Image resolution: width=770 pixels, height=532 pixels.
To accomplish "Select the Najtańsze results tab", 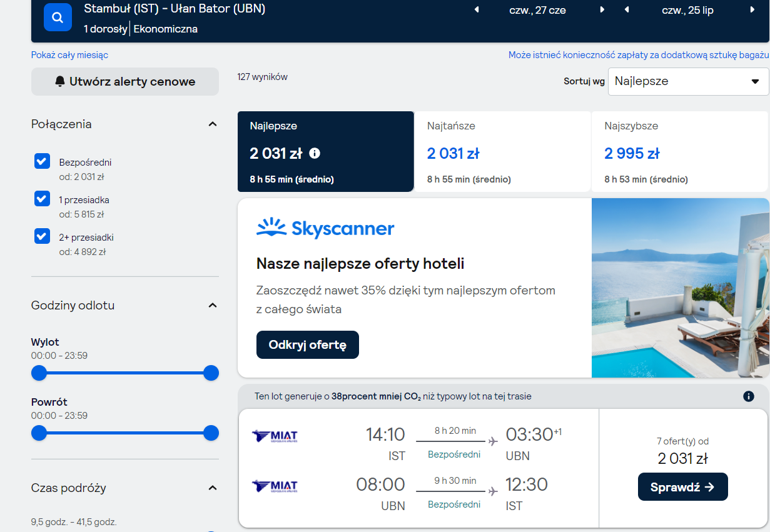I will (x=502, y=152).
